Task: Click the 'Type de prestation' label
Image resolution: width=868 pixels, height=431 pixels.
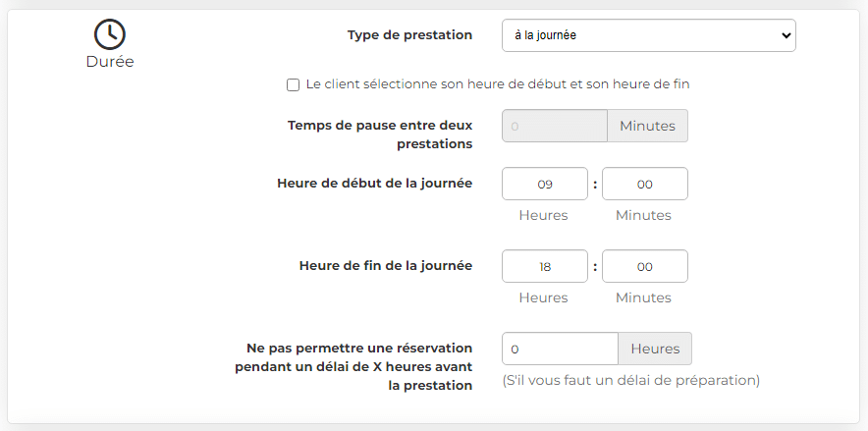Action: click(x=409, y=35)
